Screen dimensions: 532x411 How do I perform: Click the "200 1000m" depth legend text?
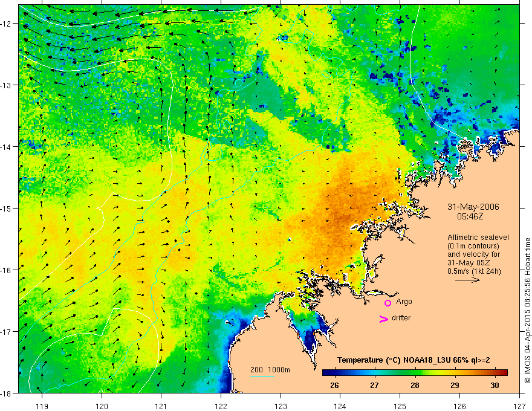(270, 370)
